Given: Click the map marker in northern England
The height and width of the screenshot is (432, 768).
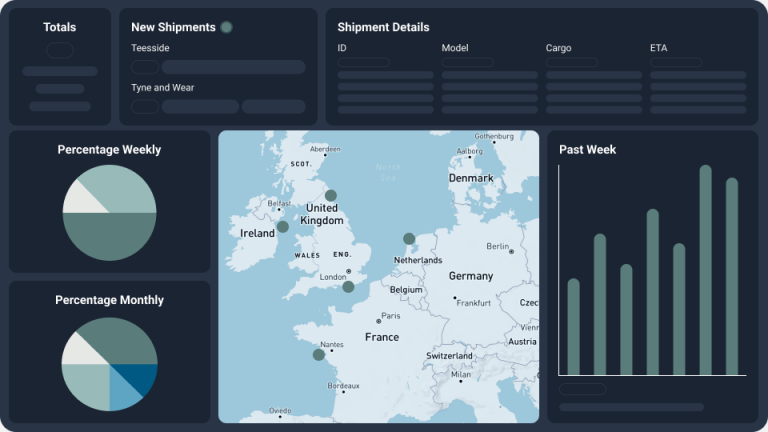Looking at the screenshot, I should [331, 196].
